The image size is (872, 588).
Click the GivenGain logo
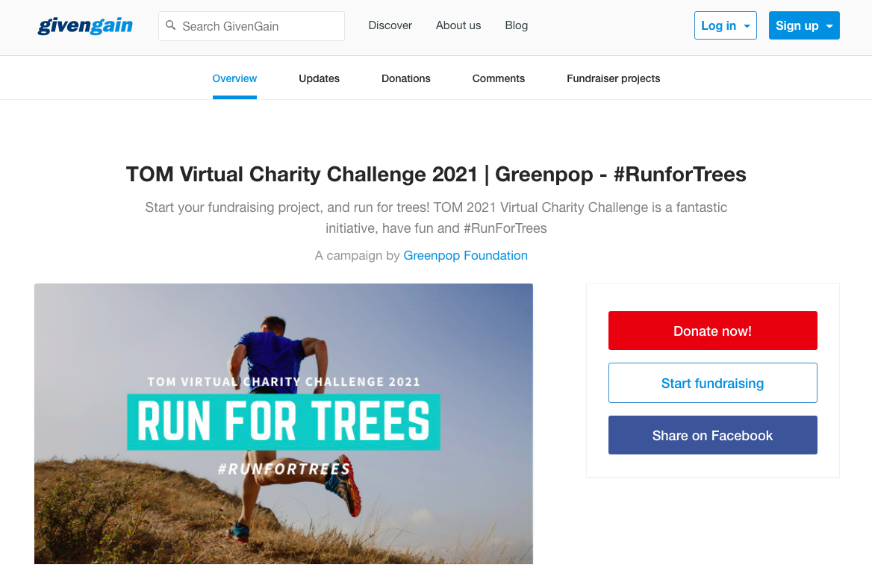[x=85, y=25]
